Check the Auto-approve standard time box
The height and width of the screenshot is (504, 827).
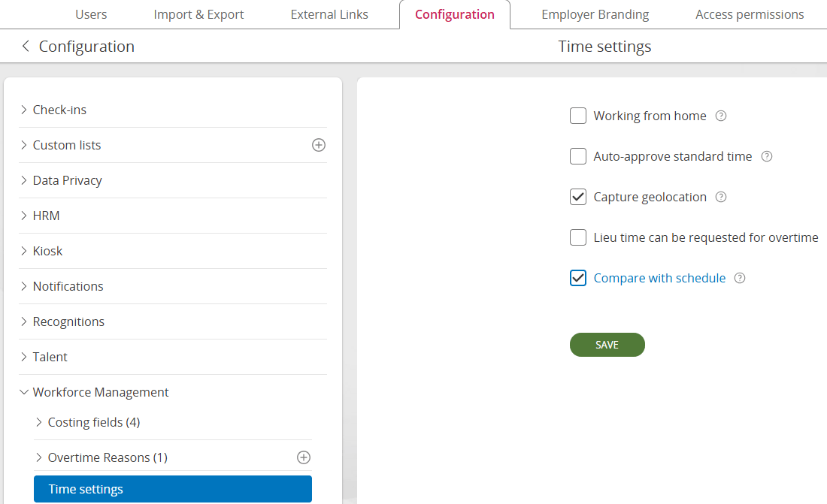pos(578,156)
